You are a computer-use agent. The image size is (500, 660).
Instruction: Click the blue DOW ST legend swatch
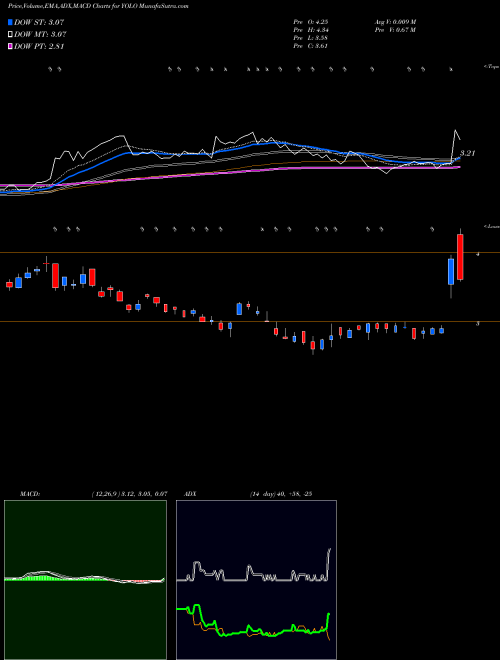tap(10, 22)
